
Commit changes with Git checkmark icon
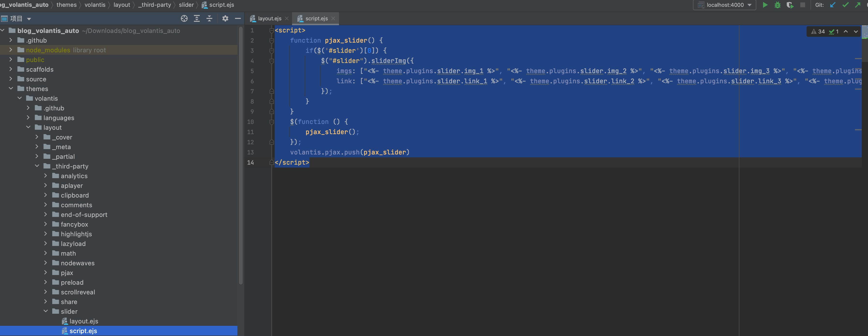pyautogui.click(x=846, y=5)
